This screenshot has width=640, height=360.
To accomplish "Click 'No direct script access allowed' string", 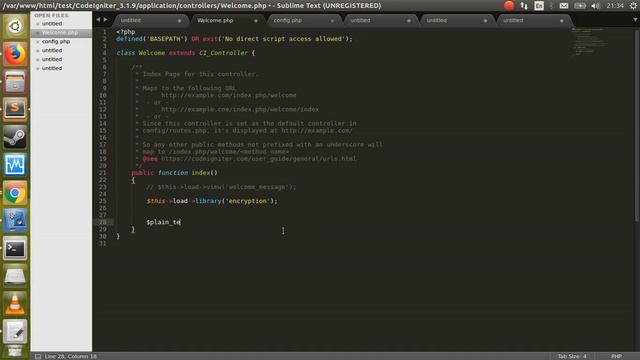I will 283,39.
